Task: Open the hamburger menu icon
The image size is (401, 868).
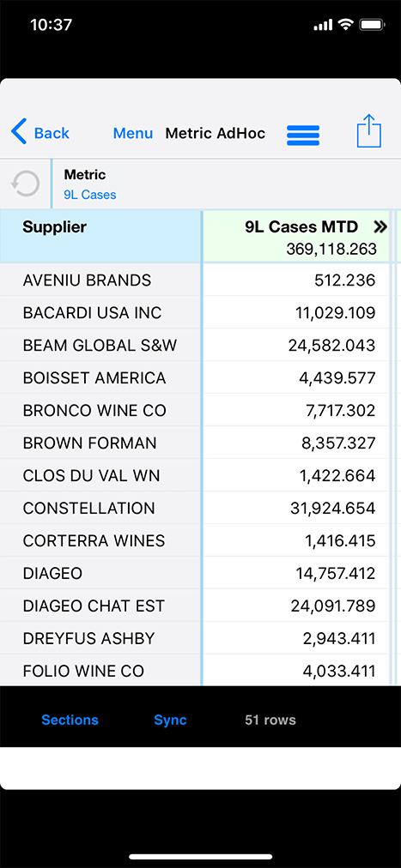Action: point(303,136)
